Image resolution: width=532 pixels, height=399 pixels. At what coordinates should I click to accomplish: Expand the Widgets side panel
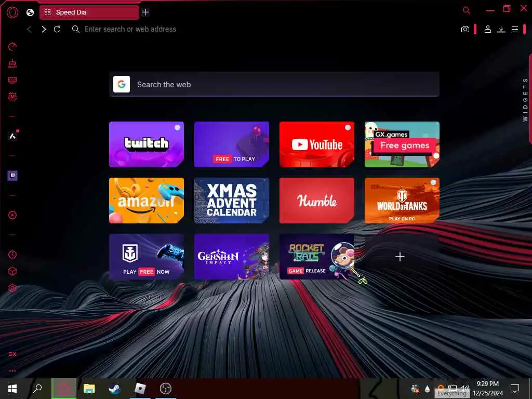(526, 99)
